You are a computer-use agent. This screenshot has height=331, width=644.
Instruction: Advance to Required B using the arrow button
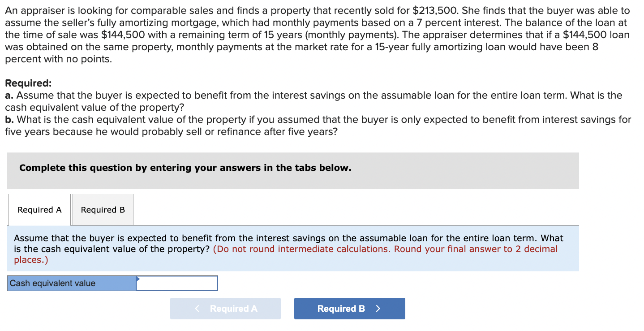349,309
